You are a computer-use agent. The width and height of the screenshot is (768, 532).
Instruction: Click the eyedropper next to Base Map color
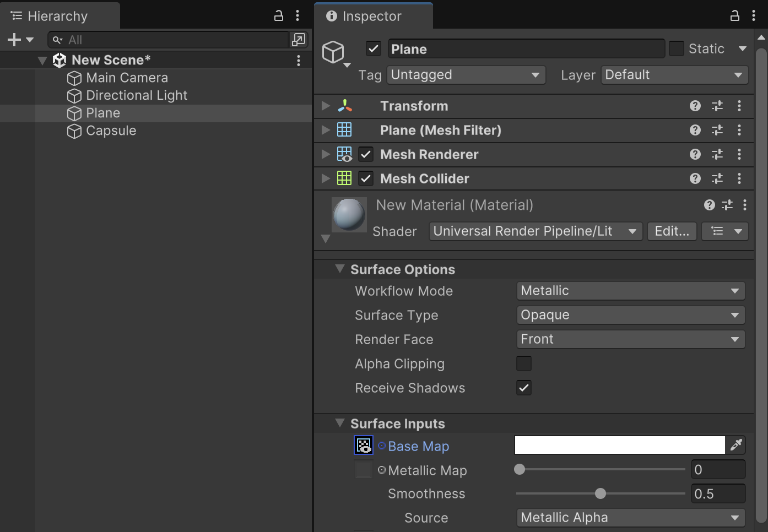736,445
